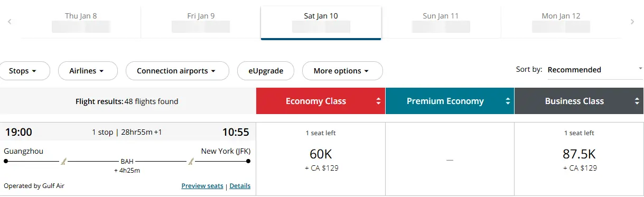
Task: Click the sort arrows on Business Class header
Action: [637, 101]
